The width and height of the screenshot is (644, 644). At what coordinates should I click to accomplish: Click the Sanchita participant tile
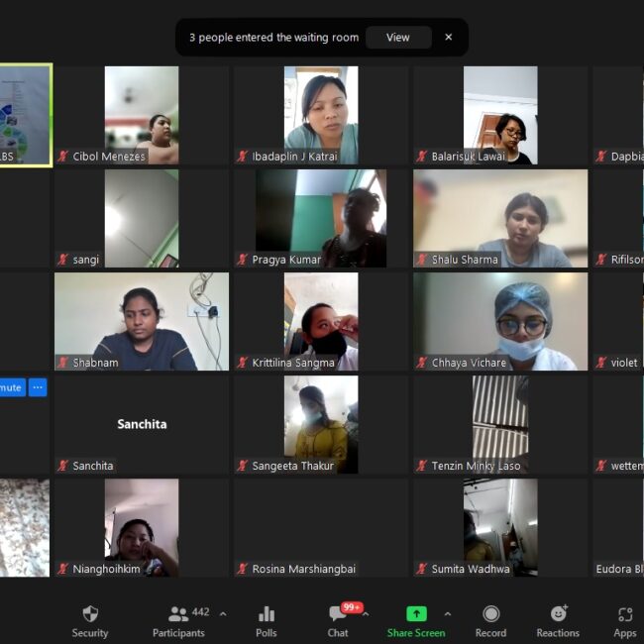point(142,424)
